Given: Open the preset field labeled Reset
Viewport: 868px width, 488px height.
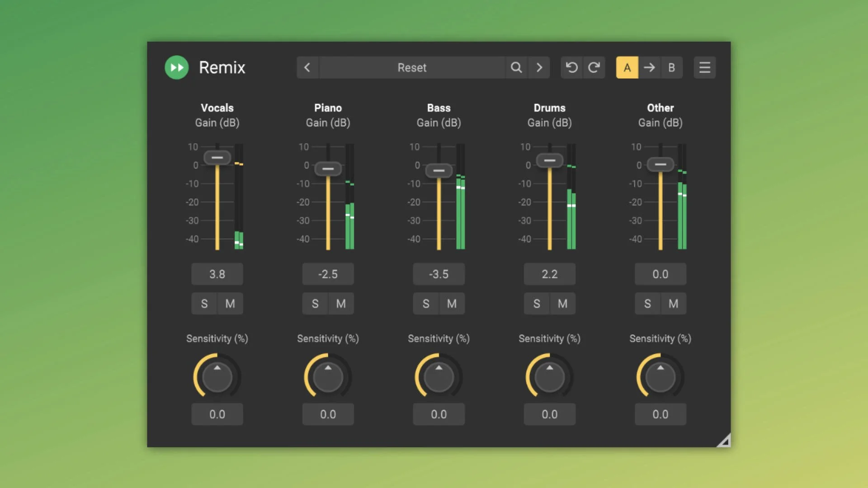Looking at the screenshot, I should (x=412, y=67).
